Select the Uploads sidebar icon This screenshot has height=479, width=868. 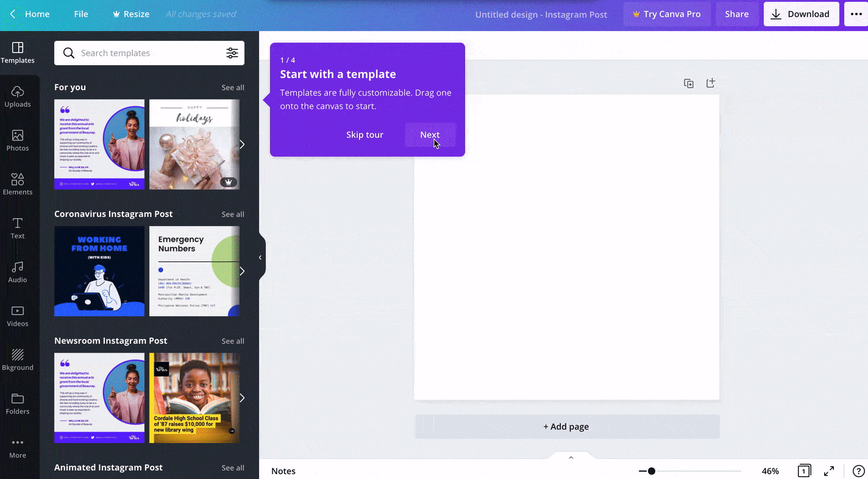18,96
